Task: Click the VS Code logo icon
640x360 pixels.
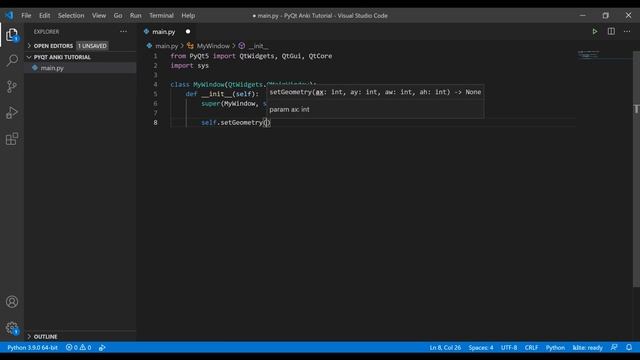Action: coord(9,16)
